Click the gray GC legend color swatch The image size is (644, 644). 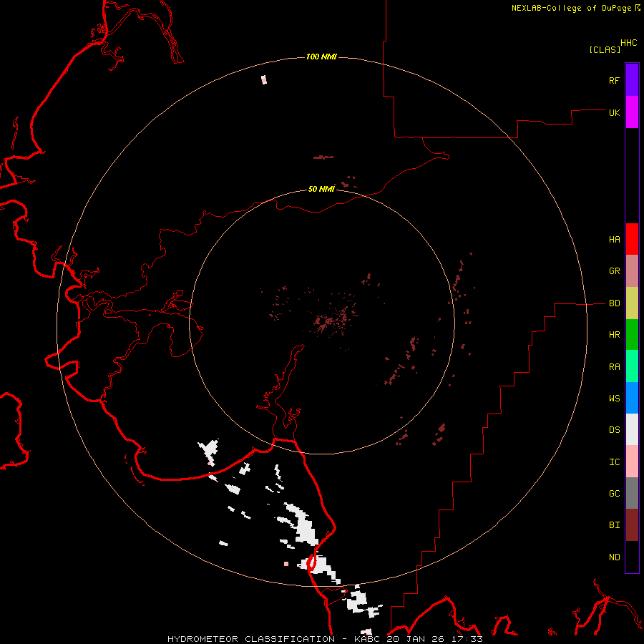pyautogui.click(x=632, y=493)
